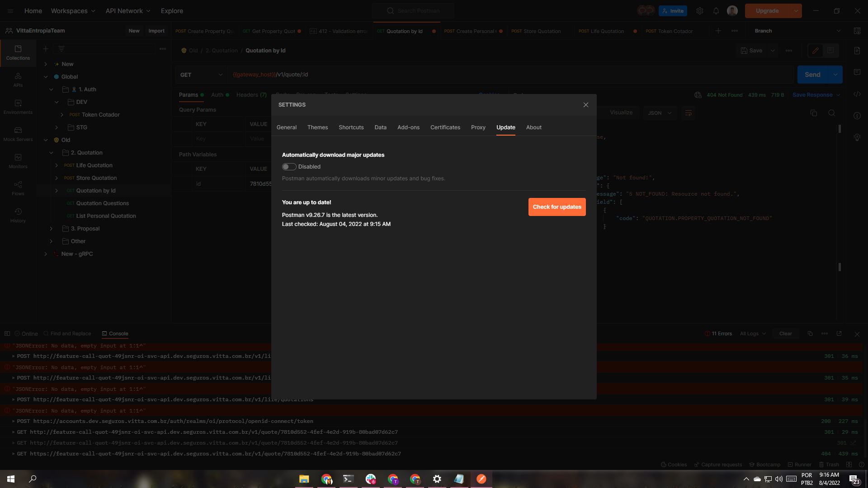Screen dimensions: 868x488
Task: Open the All Logs filter dropdown
Action: coord(752,333)
